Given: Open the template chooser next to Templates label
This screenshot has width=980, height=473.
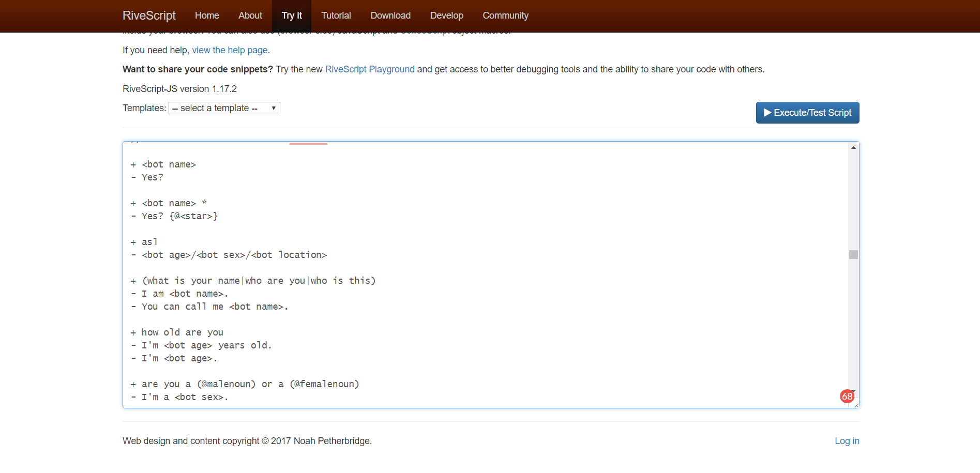Looking at the screenshot, I should pyautogui.click(x=224, y=108).
